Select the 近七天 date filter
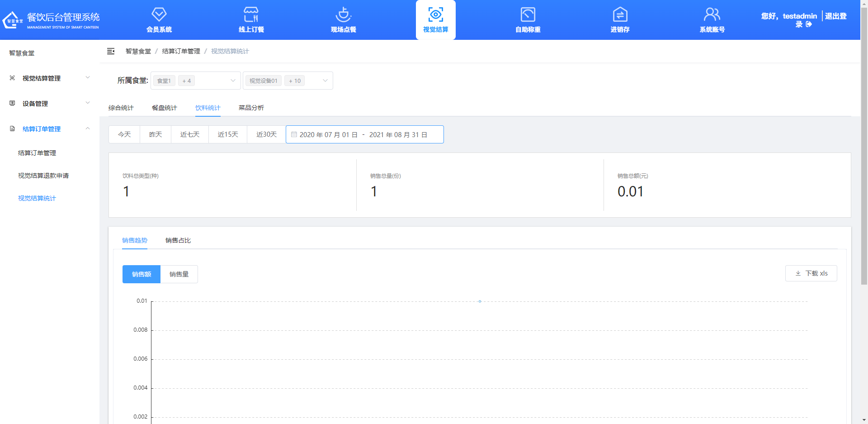The image size is (868, 424). point(189,134)
